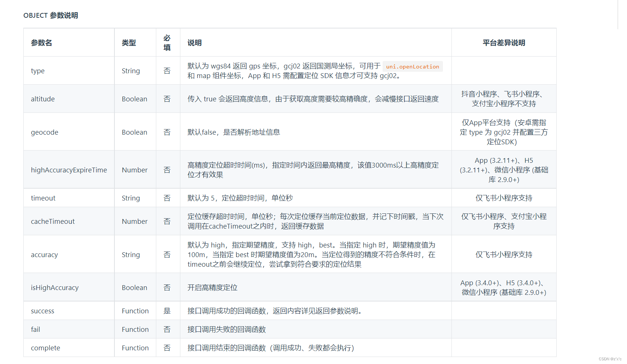Click 'Function' type in the success row

click(x=135, y=311)
